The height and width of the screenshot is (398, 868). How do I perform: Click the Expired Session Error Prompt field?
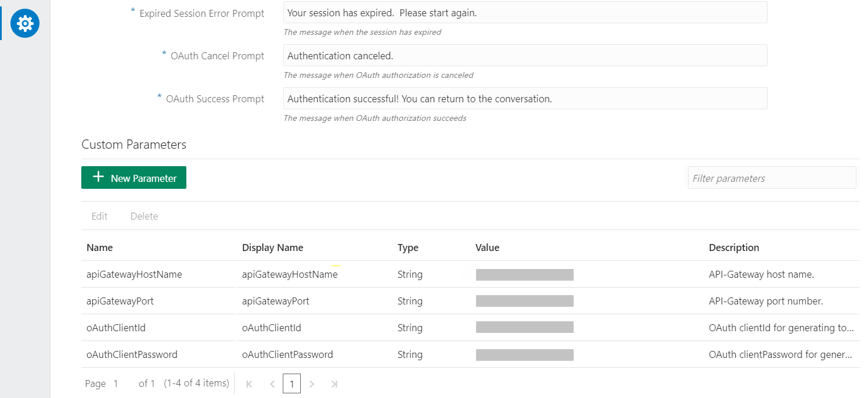coord(525,13)
